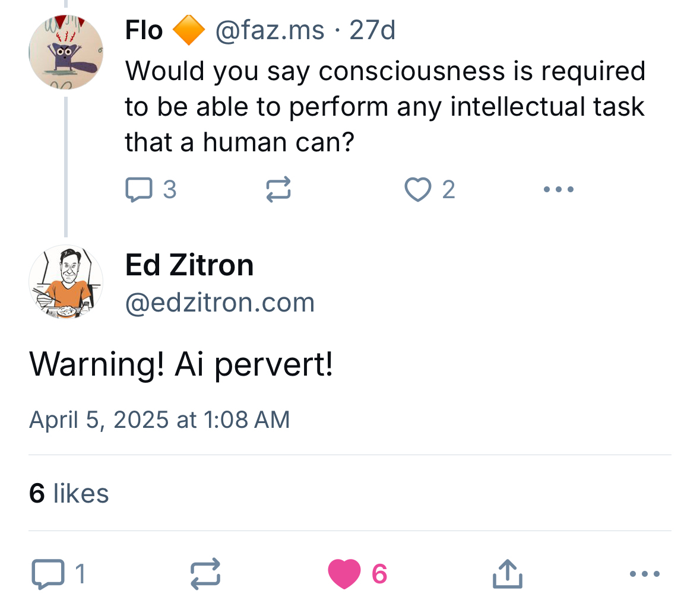Repost Ed Zitron's post
The image size is (700, 613).
coord(205,574)
